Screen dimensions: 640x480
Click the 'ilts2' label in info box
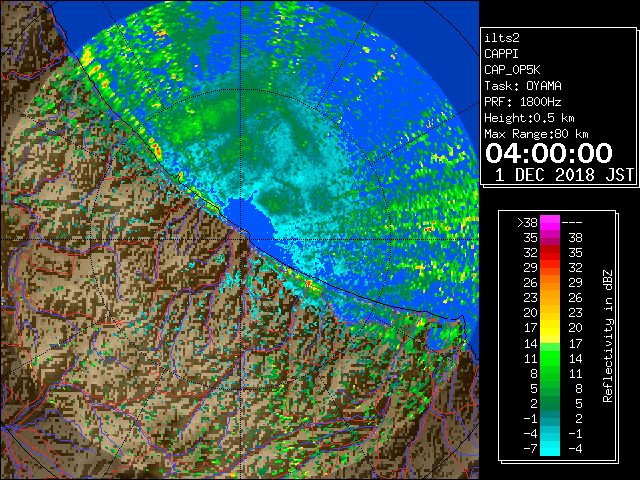(x=502, y=38)
